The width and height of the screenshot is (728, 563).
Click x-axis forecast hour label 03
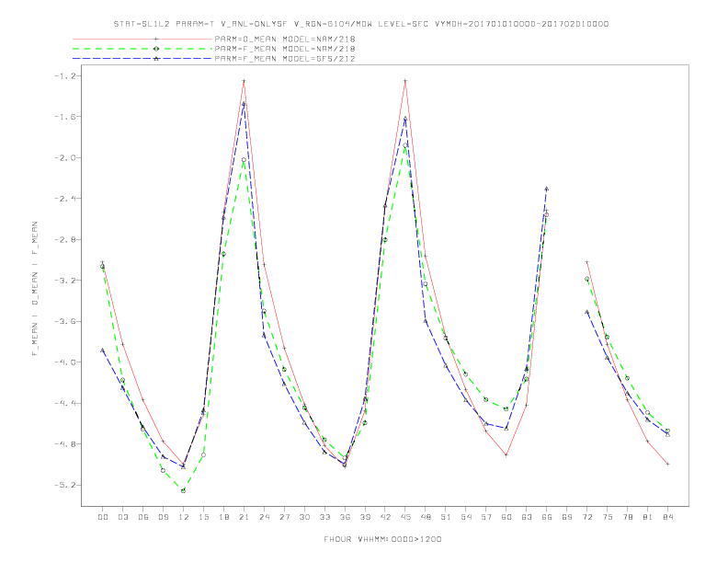(x=122, y=517)
